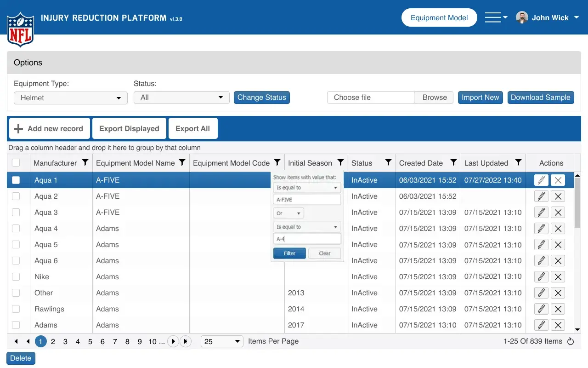
Task: Delete the Rawlings row with X icon
Action: pos(558,309)
